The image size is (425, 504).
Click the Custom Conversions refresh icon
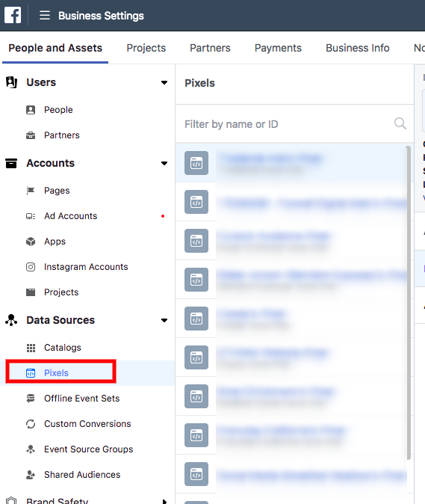coord(31,424)
